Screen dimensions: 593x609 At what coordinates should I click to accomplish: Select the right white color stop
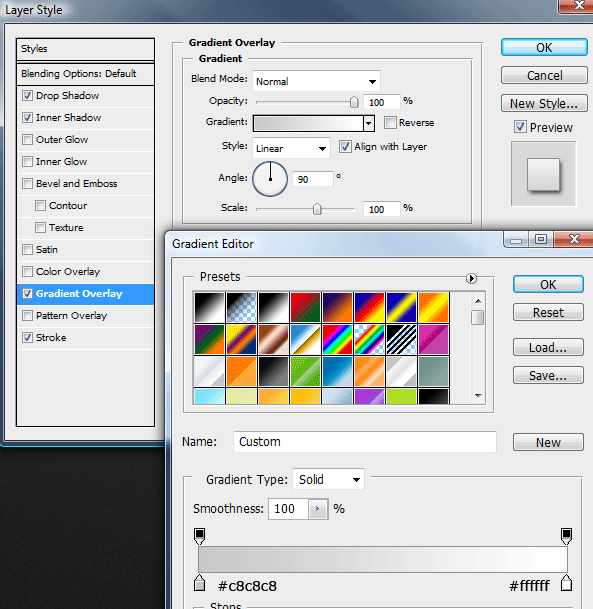(x=567, y=583)
